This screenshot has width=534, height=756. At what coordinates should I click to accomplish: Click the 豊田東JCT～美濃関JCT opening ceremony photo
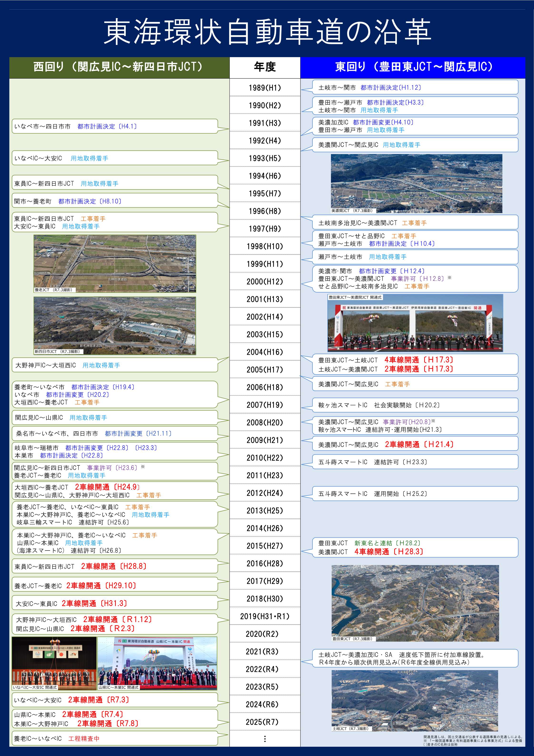click(415, 323)
